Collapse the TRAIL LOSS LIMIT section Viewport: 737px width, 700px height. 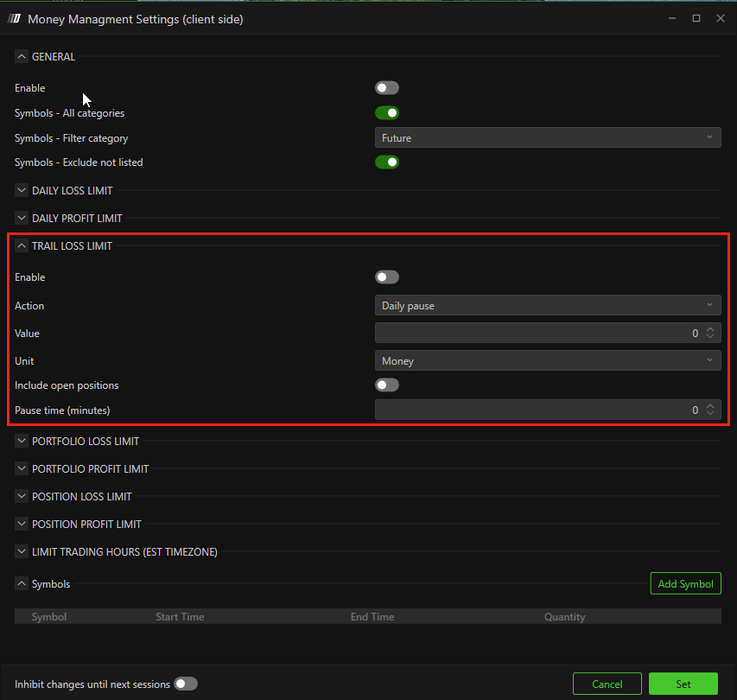pos(22,246)
